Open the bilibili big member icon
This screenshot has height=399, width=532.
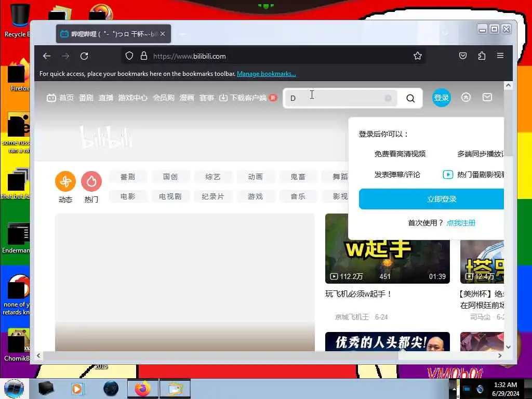(466, 97)
